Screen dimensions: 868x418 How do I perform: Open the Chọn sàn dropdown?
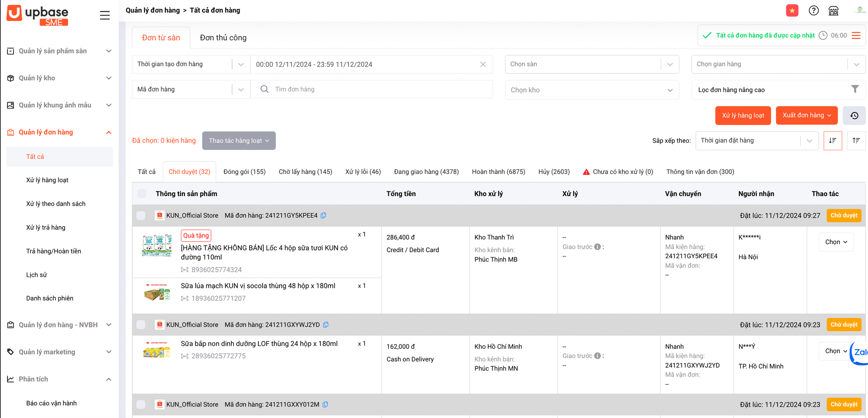point(592,64)
